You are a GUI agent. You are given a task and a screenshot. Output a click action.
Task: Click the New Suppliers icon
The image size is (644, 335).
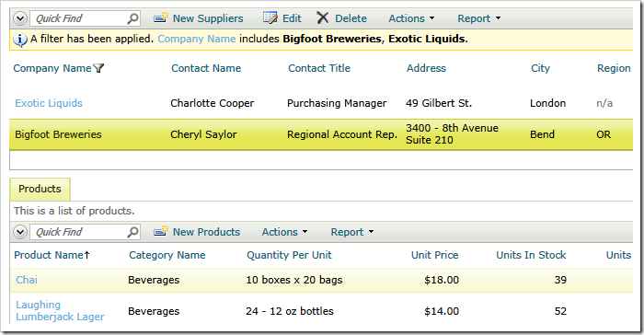coord(161,17)
